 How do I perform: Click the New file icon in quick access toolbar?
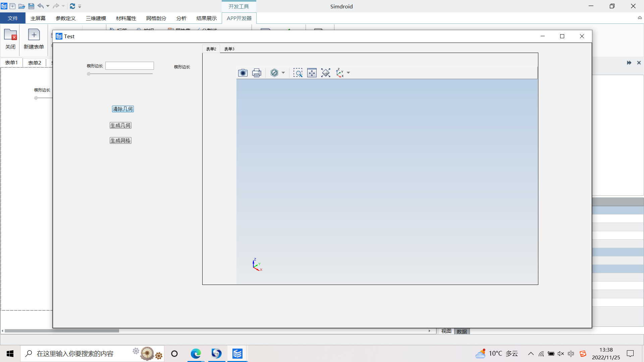pos(12,6)
